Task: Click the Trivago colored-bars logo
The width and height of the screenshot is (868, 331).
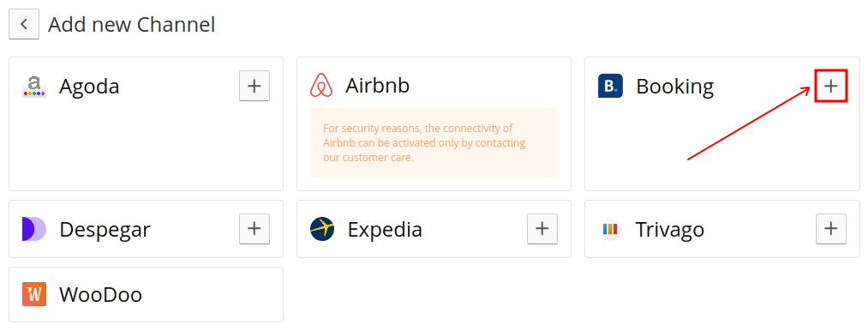Action: 610,229
